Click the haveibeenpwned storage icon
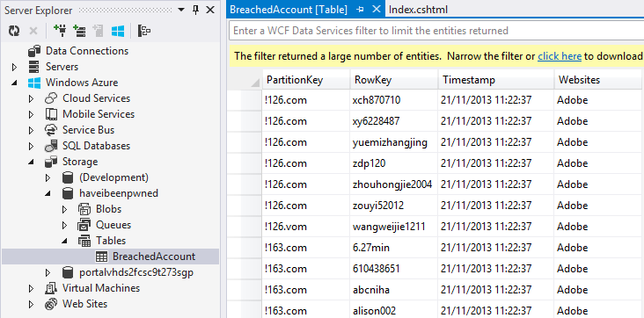 tap(68, 193)
